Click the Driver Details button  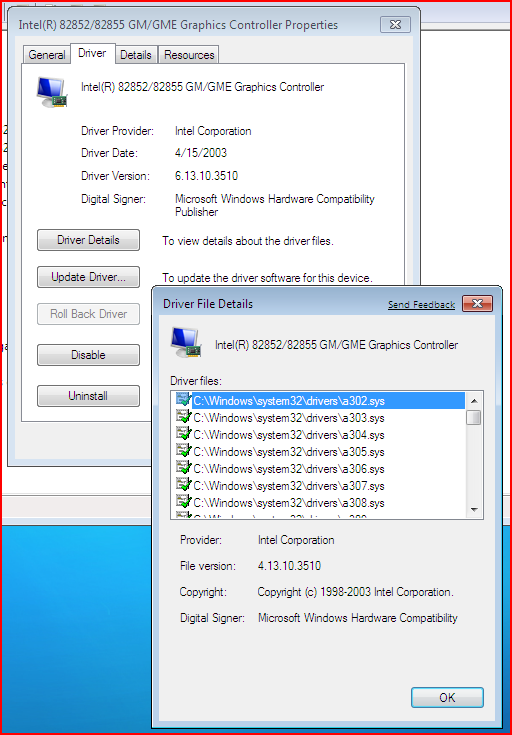click(88, 240)
